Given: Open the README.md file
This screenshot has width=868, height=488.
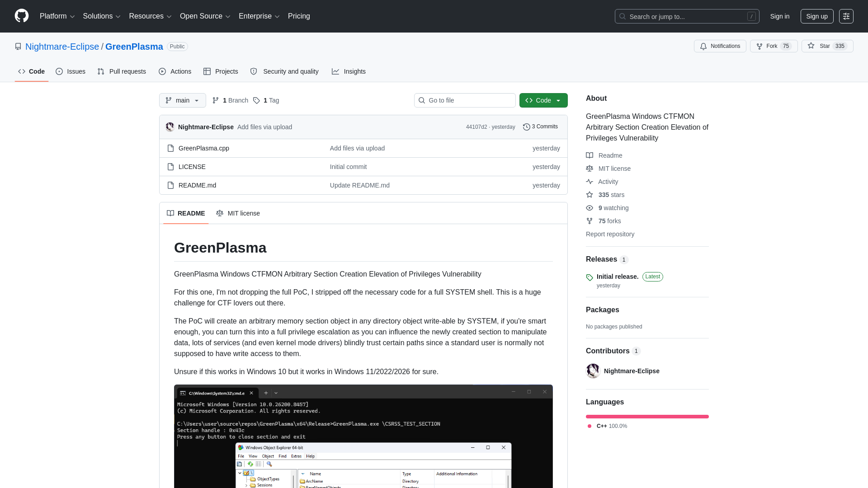Looking at the screenshot, I should point(197,185).
